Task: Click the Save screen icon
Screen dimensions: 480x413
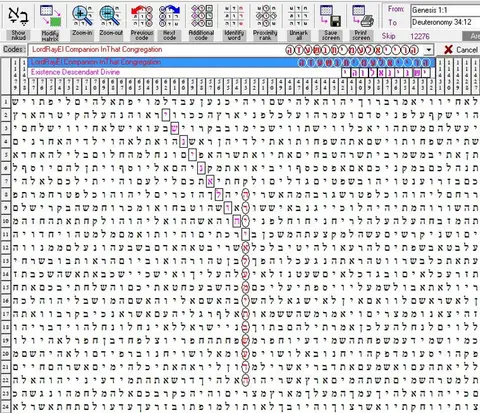Action: pyautogui.click(x=331, y=16)
